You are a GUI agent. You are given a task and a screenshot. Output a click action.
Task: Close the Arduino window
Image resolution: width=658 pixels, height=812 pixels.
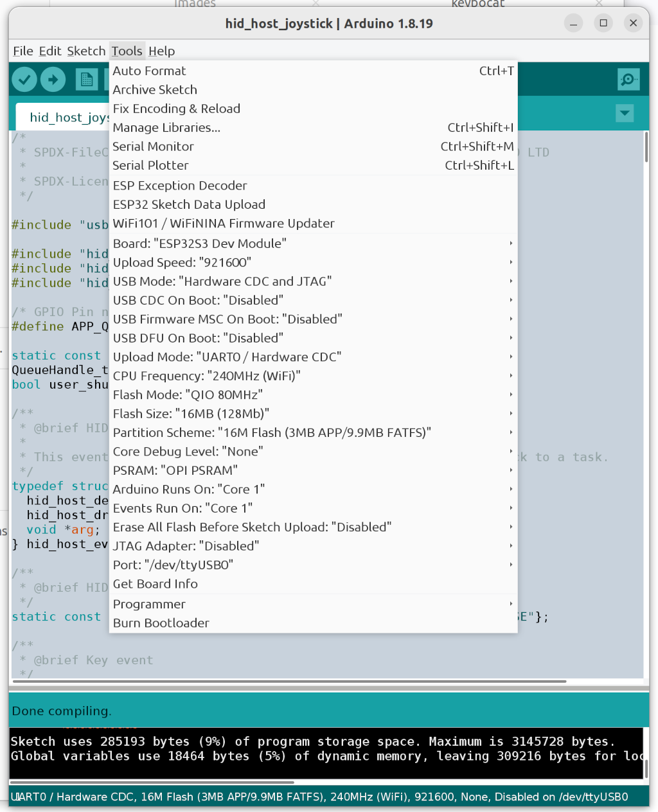pyautogui.click(x=633, y=23)
